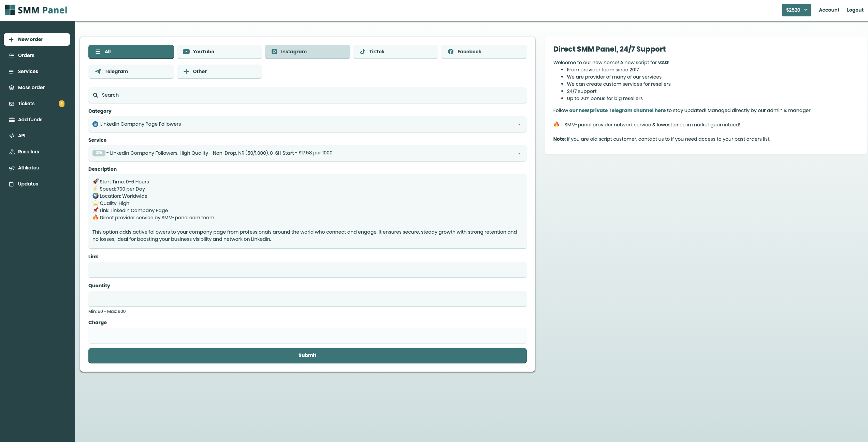Submit the new order form
The height and width of the screenshot is (442, 868).
tap(307, 356)
